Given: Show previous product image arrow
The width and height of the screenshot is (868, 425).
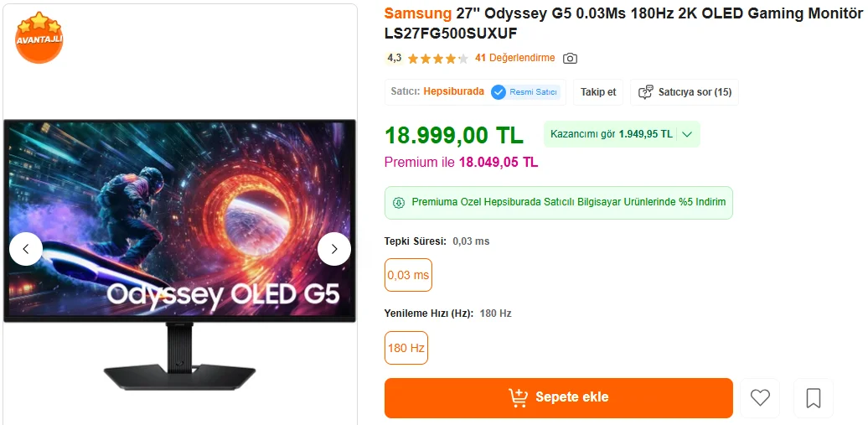Looking at the screenshot, I should [x=25, y=249].
